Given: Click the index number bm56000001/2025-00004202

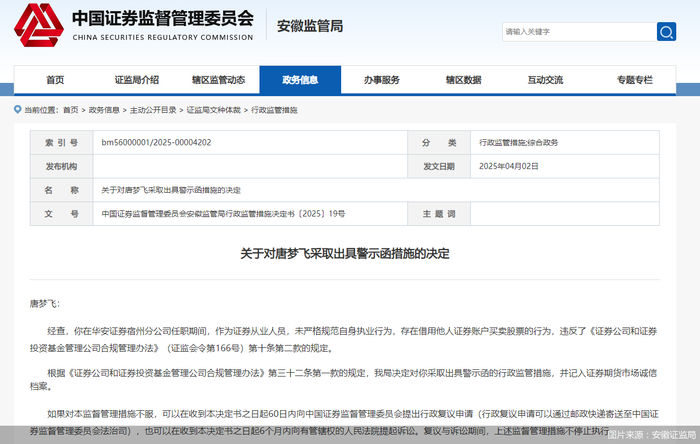Looking at the screenshot, I should coord(156,143).
